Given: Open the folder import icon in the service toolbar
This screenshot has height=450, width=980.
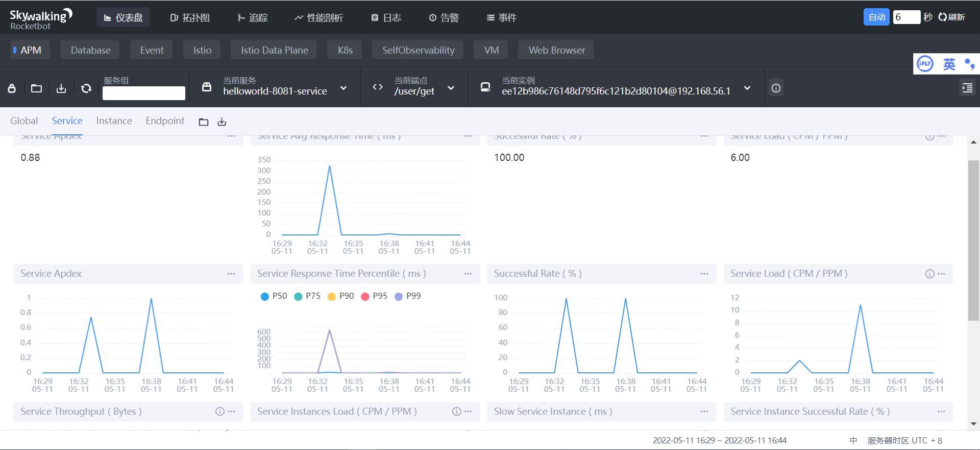Looking at the screenshot, I should [x=36, y=88].
